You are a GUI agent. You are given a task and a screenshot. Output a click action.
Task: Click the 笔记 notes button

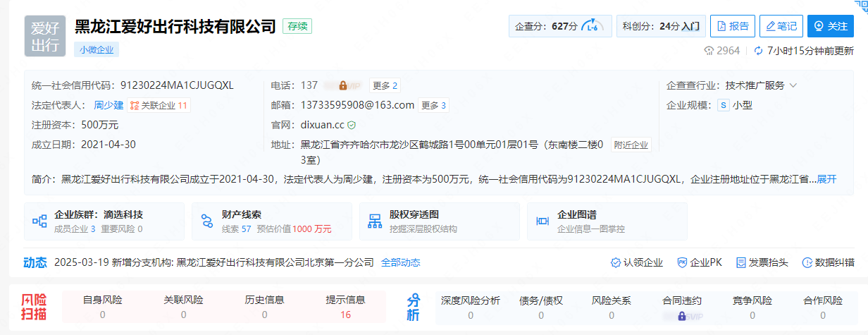click(781, 26)
